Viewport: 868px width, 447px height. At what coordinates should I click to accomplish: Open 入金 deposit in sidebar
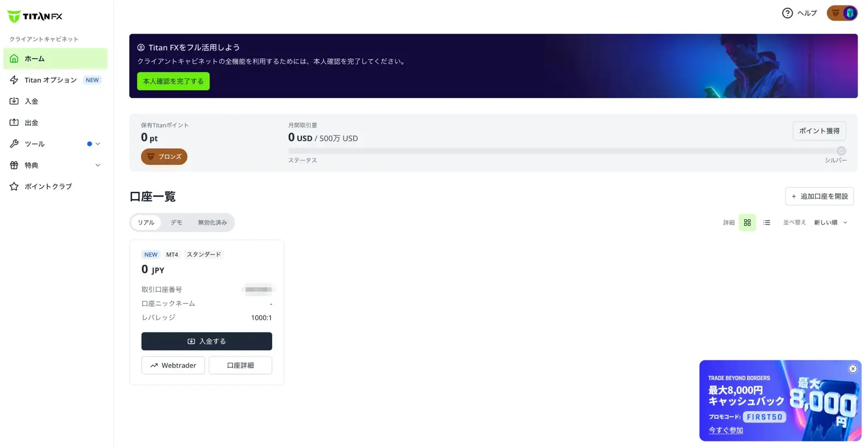pyautogui.click(x=55, y=101)
